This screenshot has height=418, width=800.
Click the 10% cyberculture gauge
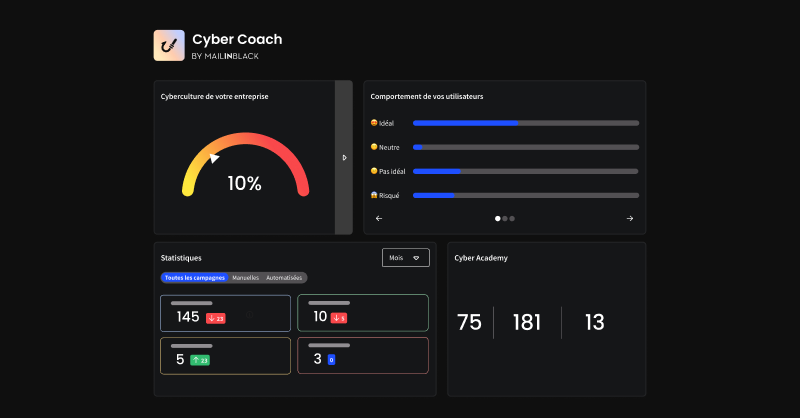(x=245, y=164)
